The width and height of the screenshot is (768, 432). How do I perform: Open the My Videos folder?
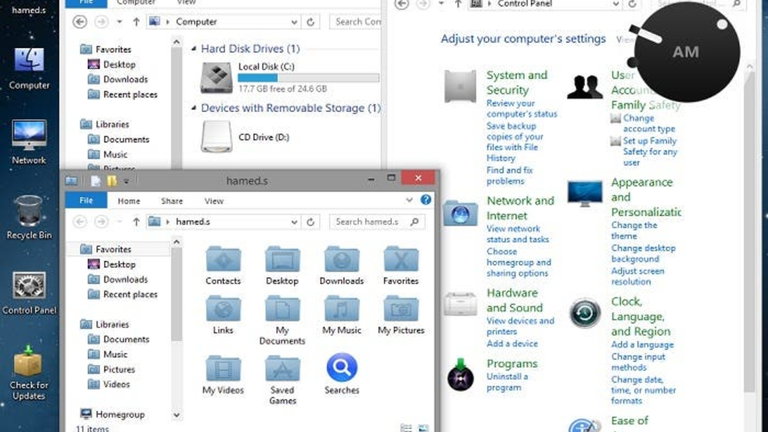point(223,368)
